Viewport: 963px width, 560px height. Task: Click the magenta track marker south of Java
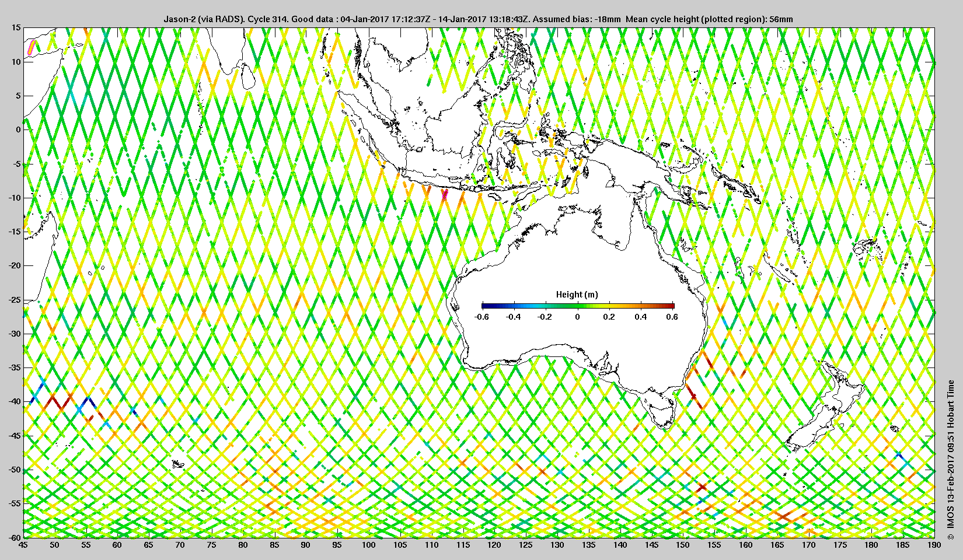point(445,194)
